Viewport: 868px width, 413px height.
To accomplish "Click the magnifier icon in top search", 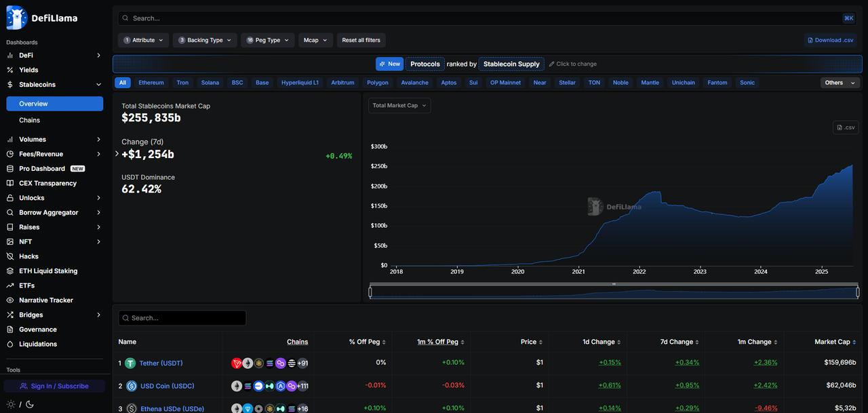I will 126,18.
